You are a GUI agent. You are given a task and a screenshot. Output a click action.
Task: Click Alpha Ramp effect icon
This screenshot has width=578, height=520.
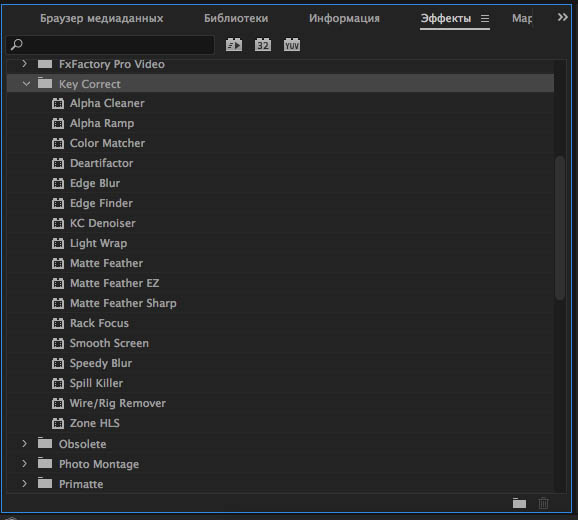58,123
